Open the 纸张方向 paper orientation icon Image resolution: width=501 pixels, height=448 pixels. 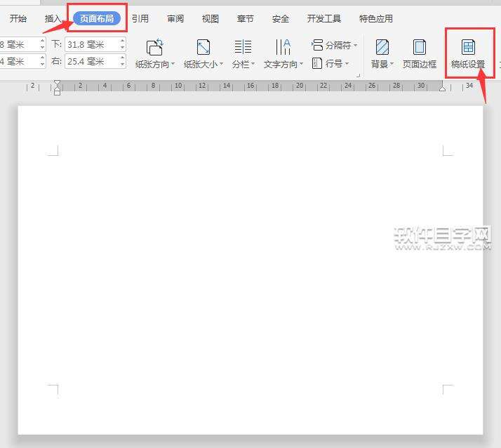(155, 47)
